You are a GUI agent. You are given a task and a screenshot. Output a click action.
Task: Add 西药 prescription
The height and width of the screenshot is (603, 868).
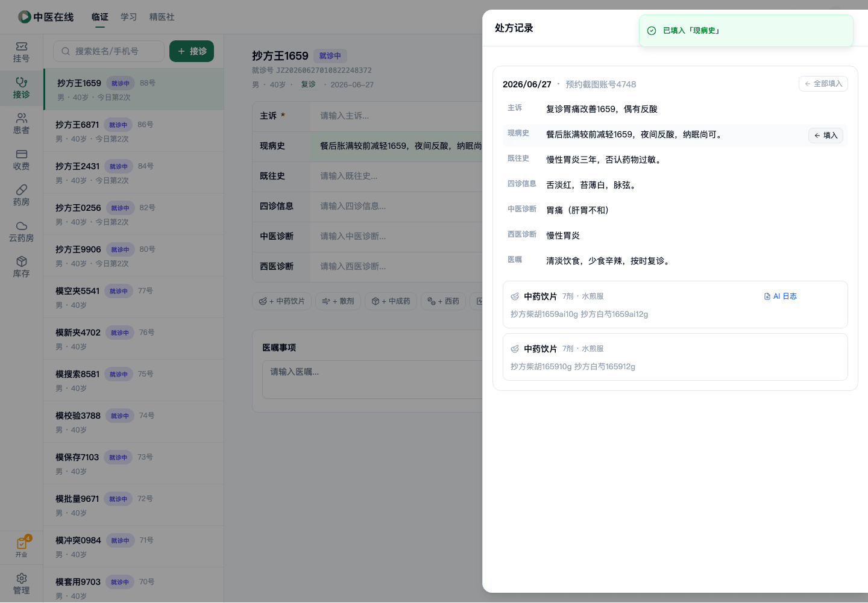tap(444, 301)
